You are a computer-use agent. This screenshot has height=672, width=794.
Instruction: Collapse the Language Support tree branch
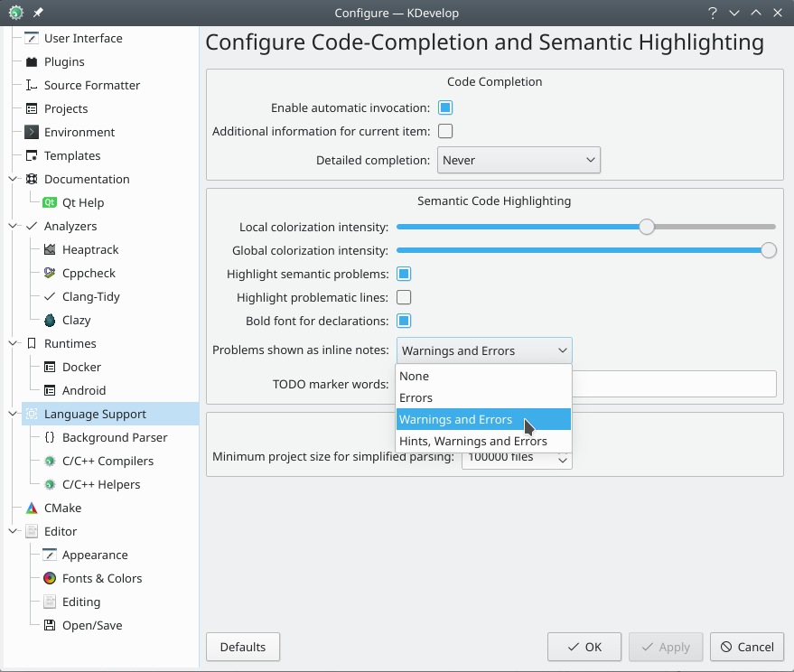coord(13,415)
